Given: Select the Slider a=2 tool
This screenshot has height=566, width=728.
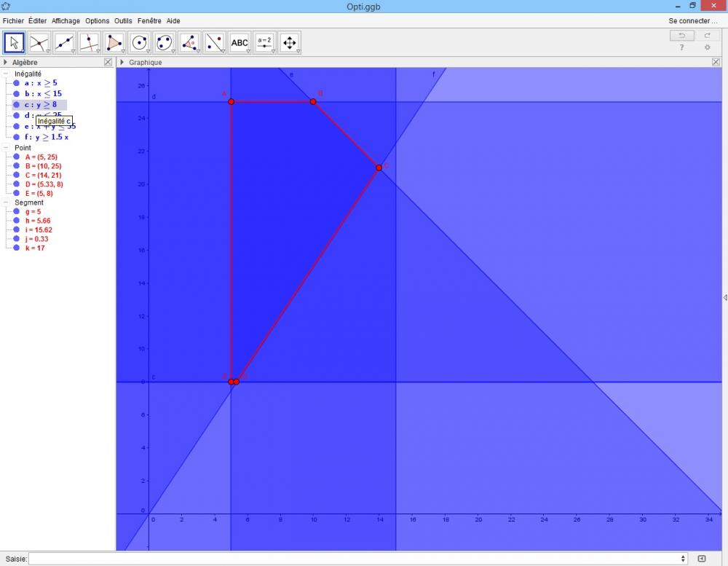Looking at the screenshot, I should pyautogui.click(x=265, y=43).
